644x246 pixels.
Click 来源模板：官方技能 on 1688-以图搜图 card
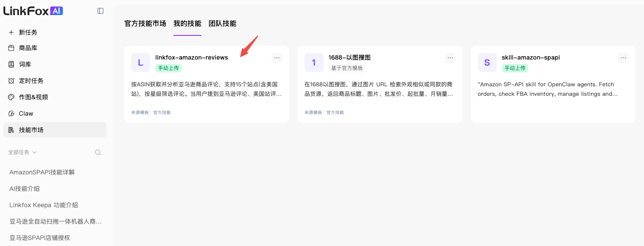tap(324, 112)
